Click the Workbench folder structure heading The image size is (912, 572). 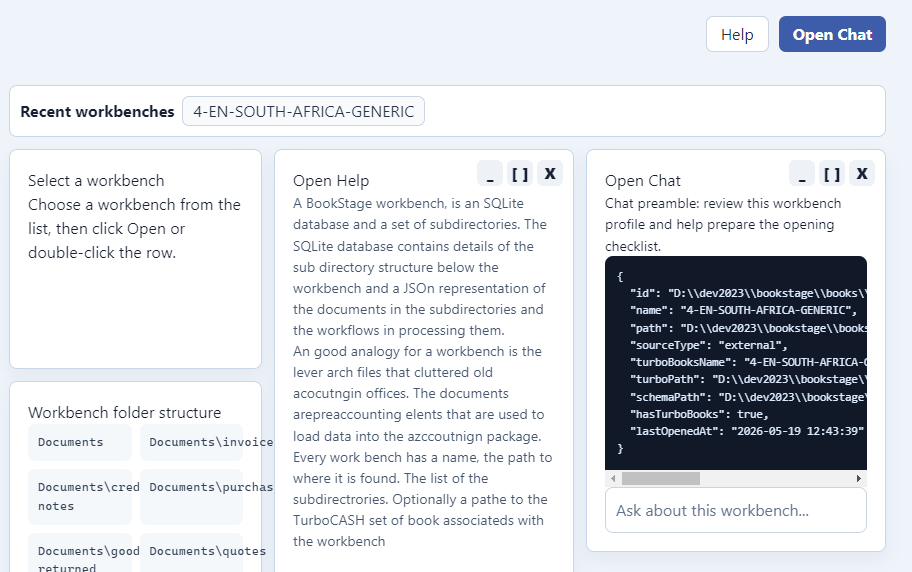[124, 413]
